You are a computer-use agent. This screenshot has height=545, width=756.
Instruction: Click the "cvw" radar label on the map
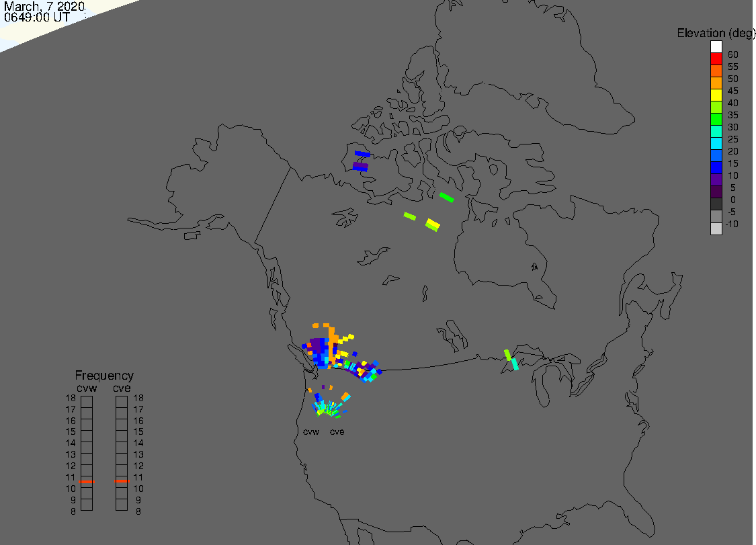311,432
